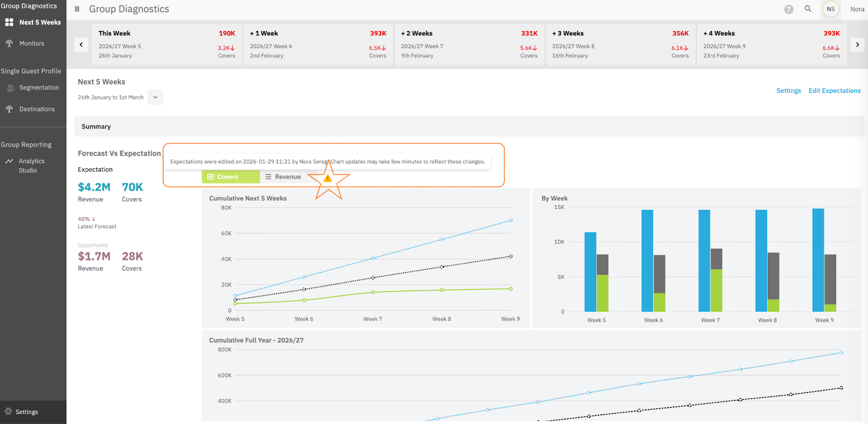
Task: Click the search magnifier icon
Action: [808, 9]
